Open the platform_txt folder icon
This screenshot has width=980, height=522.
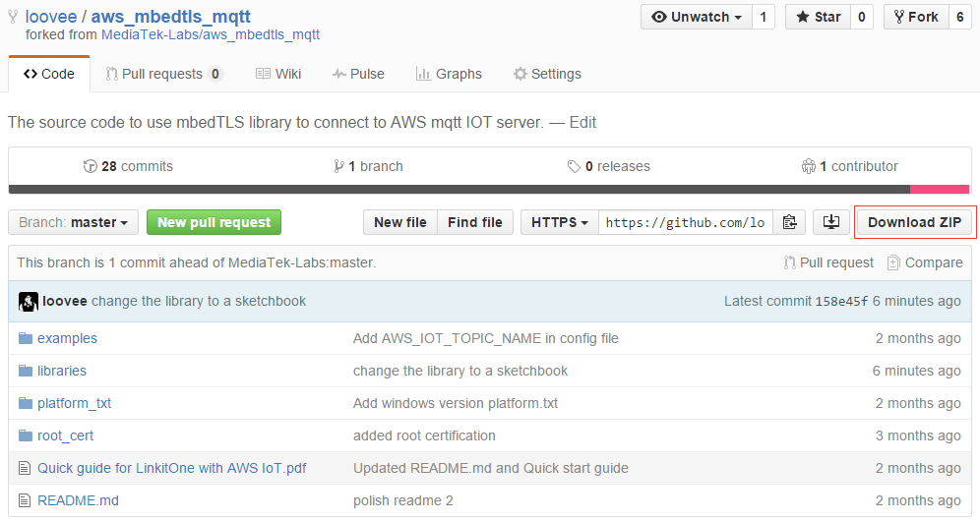(25, 403)
